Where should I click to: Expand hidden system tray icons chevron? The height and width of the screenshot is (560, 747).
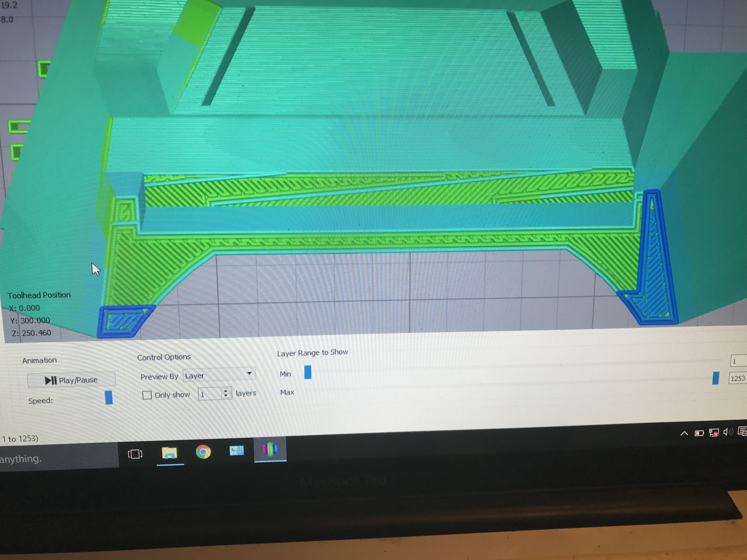coord(684,433)
